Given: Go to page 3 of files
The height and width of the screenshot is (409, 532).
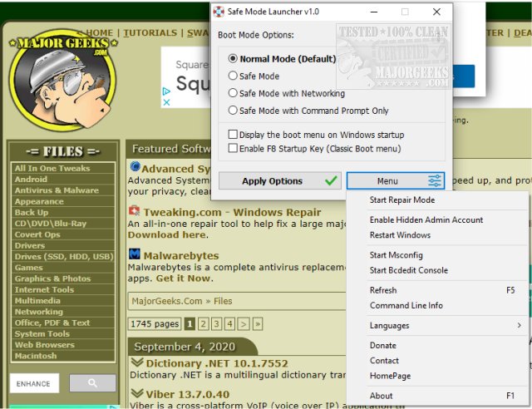Looking at the screenshot, I should (x=216, y=324).
